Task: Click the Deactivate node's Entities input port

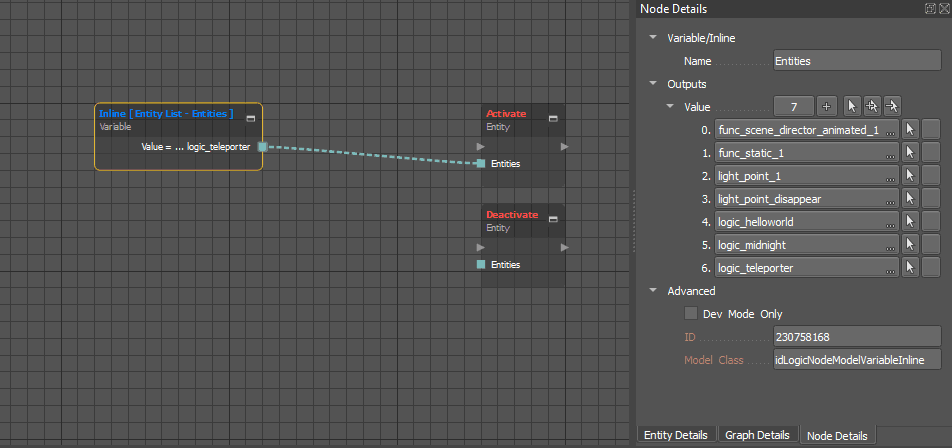Action: pos(481,264)
